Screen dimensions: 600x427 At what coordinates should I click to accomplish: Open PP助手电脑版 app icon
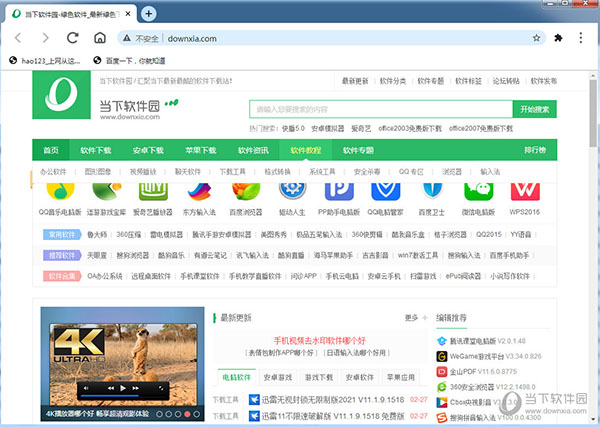pyautogui.click(x=339, y=191)
